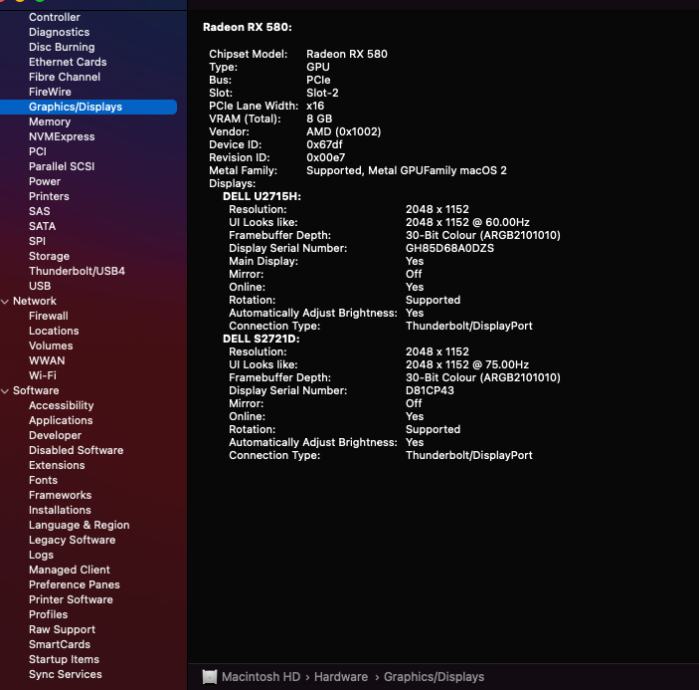Open SmartCards sidebar item
This screenshot has width=699, height=690.
pyautogui.click(x=59, y=644)
